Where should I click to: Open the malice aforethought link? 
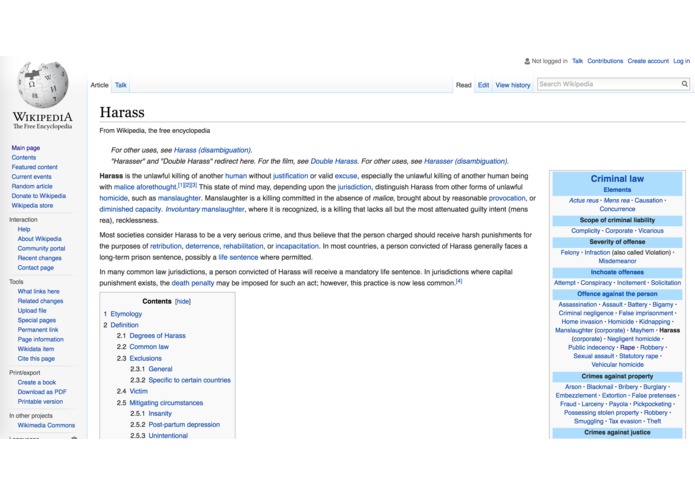click(x=145, y=187)
